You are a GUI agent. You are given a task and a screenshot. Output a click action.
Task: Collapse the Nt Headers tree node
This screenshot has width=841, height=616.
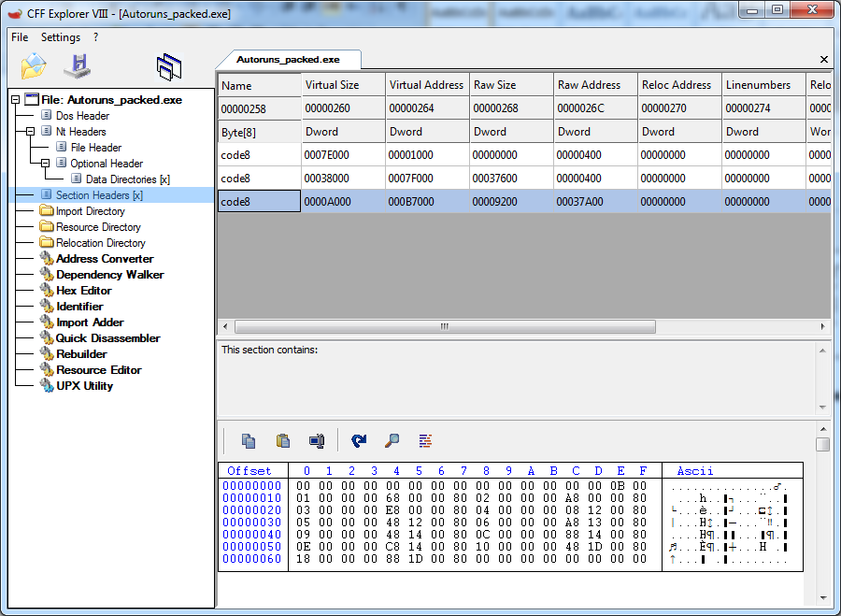pyautogui.click(x=31, y=132)
